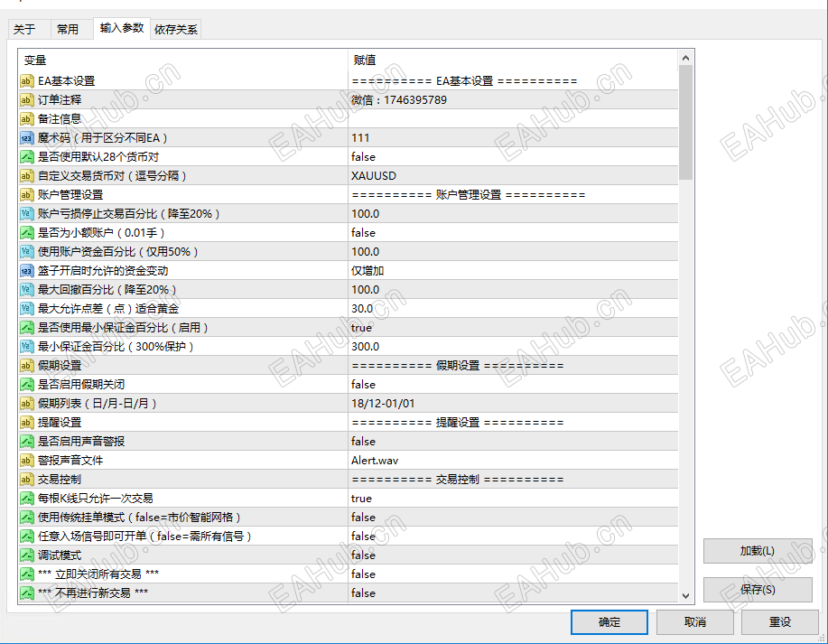This screenshot has height=644, width=828.
Task: Click the double icon for 最小保证金百分比
Action: [x=26, y=347]
